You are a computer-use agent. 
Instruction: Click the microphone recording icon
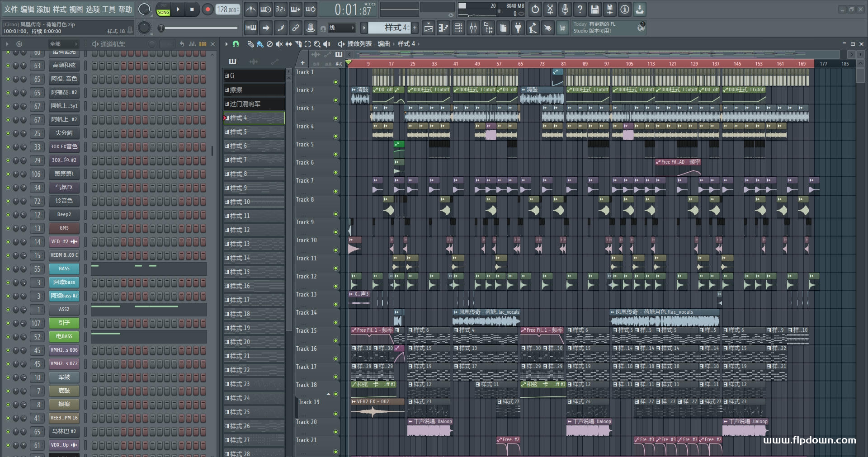coord(565,9)
